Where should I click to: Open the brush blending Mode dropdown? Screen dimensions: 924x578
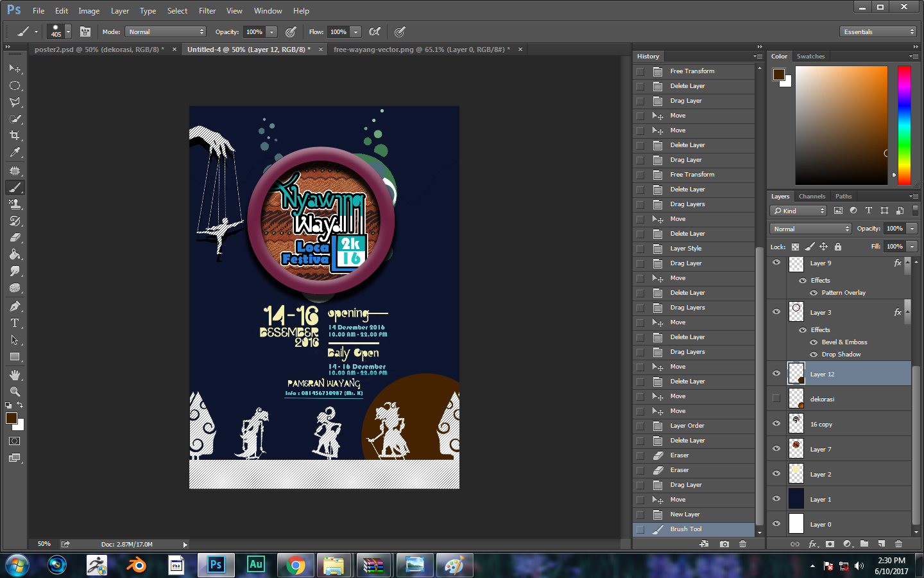(165, 31)
